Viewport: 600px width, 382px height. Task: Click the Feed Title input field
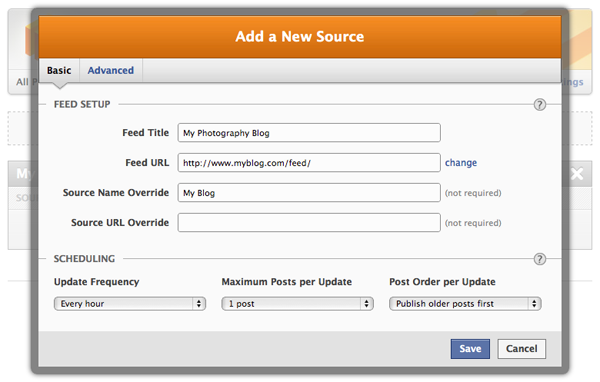[x=309, y=133]
